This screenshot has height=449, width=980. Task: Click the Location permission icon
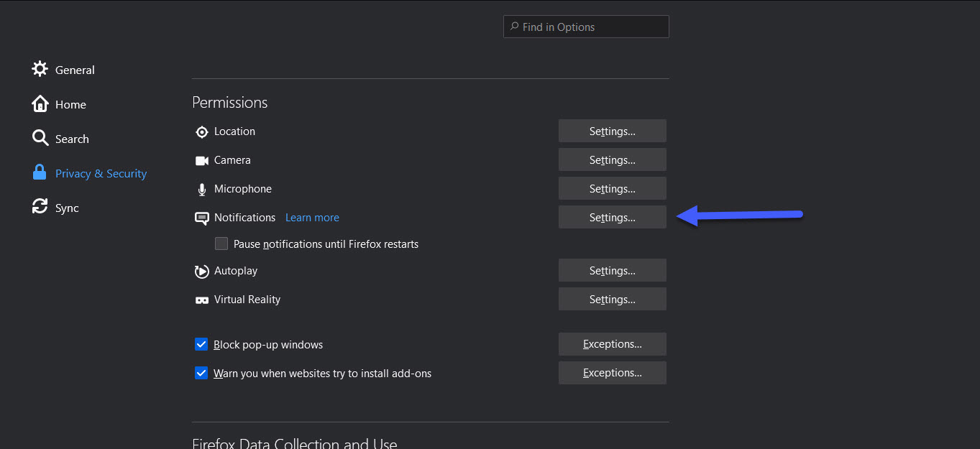coord(202,131)
